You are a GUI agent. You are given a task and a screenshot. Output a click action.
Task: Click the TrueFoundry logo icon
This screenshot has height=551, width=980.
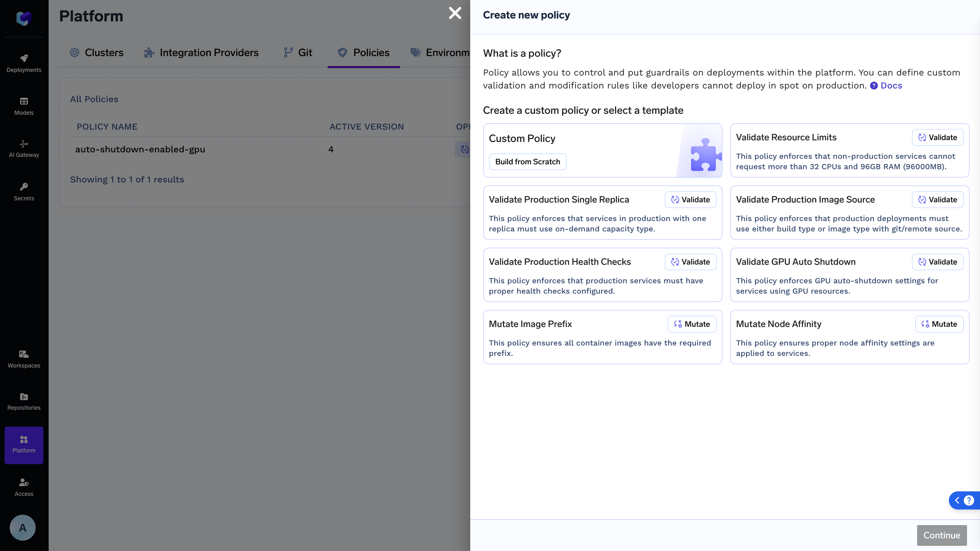24,18
